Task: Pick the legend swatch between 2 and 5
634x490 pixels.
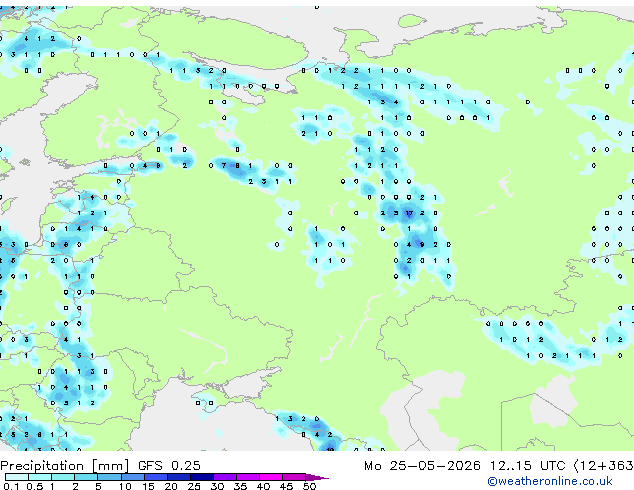Action: pos(86,477)
